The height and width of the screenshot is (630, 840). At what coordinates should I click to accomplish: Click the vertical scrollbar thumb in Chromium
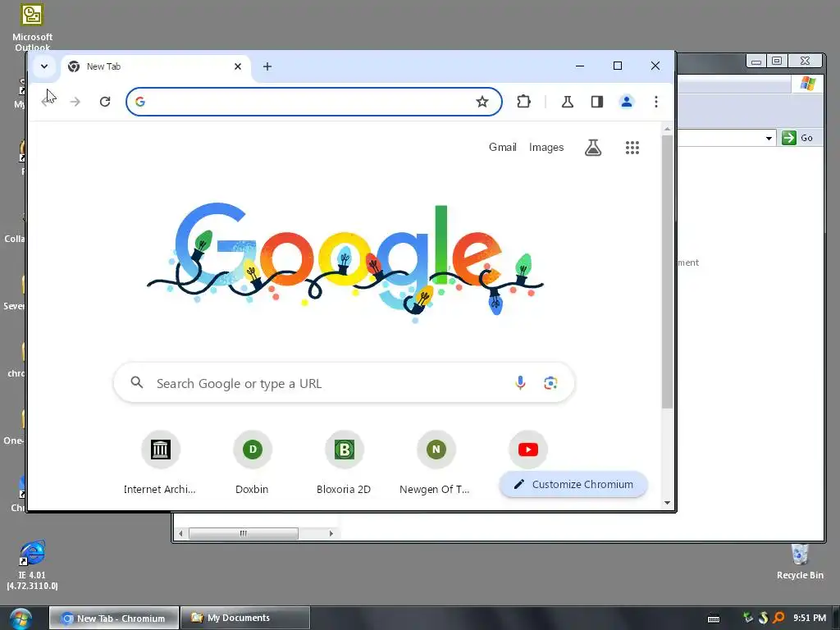point(667,272)
